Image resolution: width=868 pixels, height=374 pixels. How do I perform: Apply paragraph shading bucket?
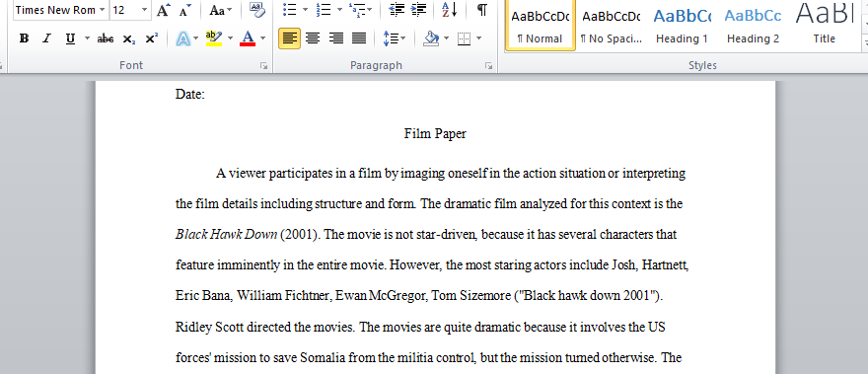point(431,38)
